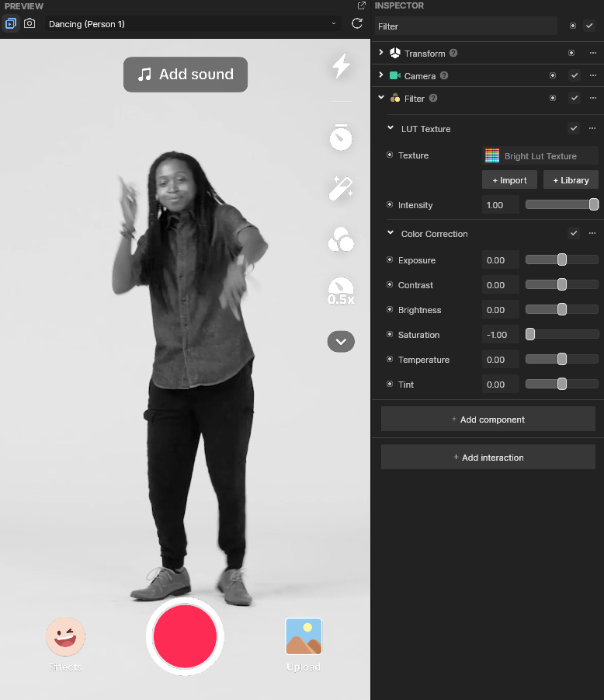Open help for Transform component

click(453, 53)
